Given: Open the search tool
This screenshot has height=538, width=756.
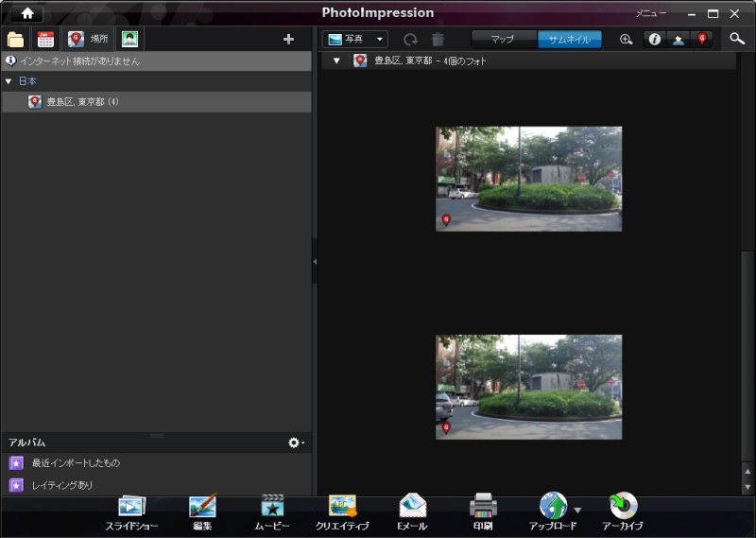Looking at the screenshot, I should click(x=737, y=39).
